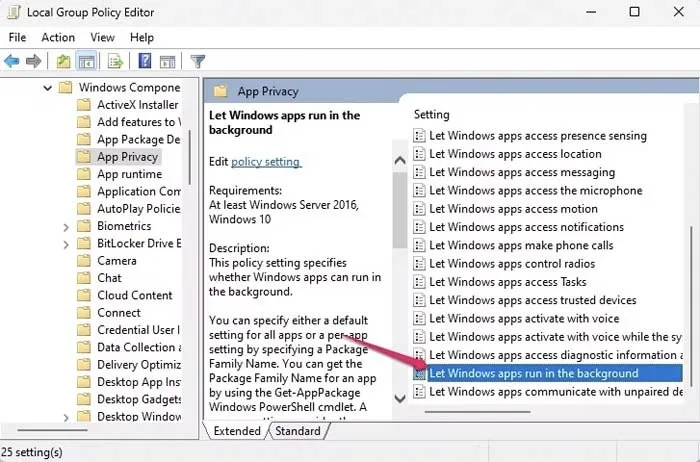Expand the Biometrics folder node
Screen dimensions: 700x462
[66, 227]
